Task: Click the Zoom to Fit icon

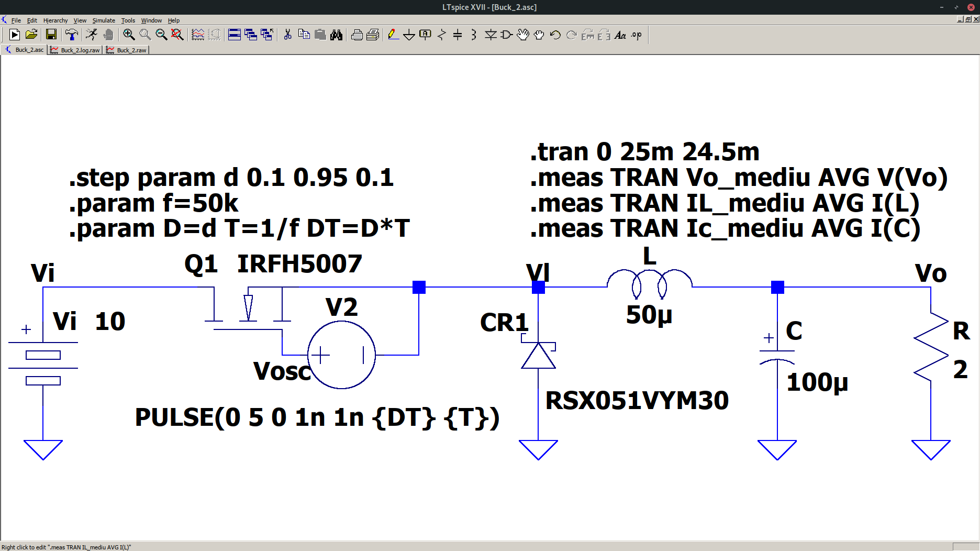Action: coord(177,35)
